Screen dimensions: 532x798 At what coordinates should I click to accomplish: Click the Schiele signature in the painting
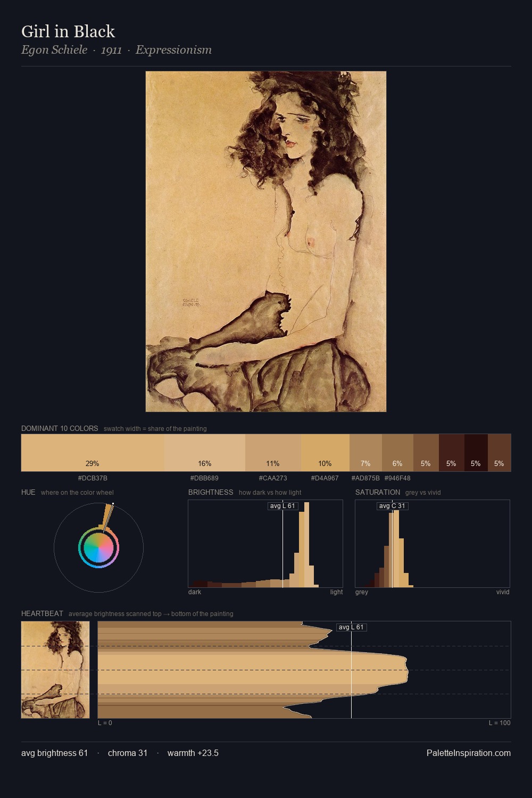[x=191, y=303]
